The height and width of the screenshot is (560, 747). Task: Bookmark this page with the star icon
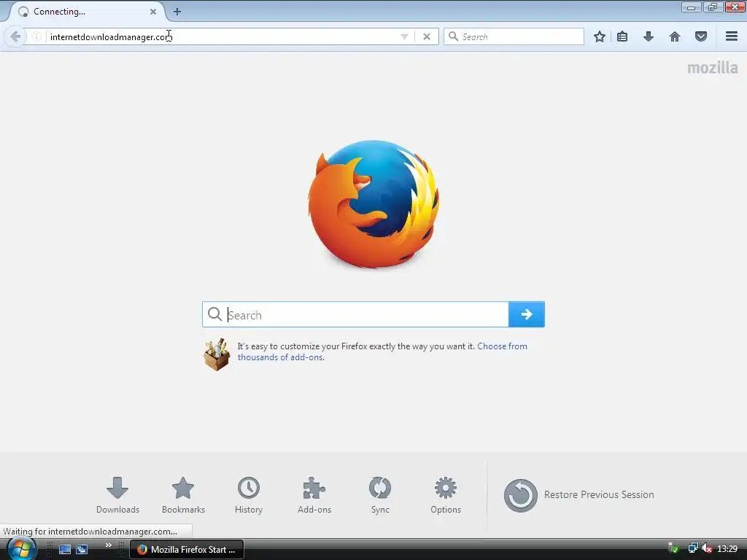(x=600, y=36)
